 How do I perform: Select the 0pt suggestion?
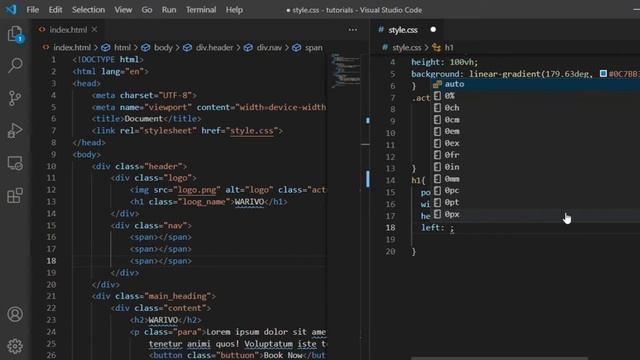(x=536, y=202)
